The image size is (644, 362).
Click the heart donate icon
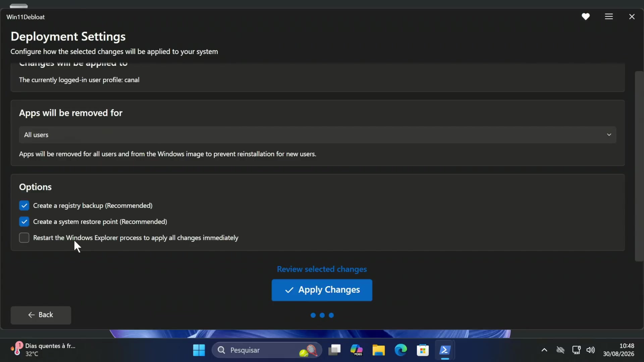586,16
